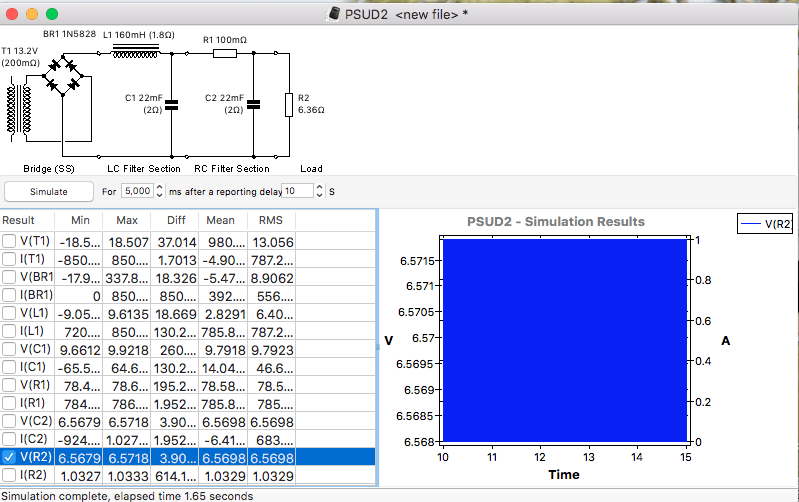This screenshot has height=502, width=799.
Task: Tick the V(C2) result checkbox
Action: click(x=9, y=421)
